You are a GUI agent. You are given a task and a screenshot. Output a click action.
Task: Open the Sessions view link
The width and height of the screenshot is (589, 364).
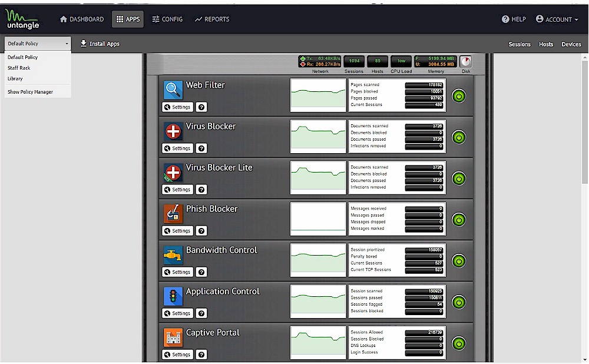(x=519, y=44)
